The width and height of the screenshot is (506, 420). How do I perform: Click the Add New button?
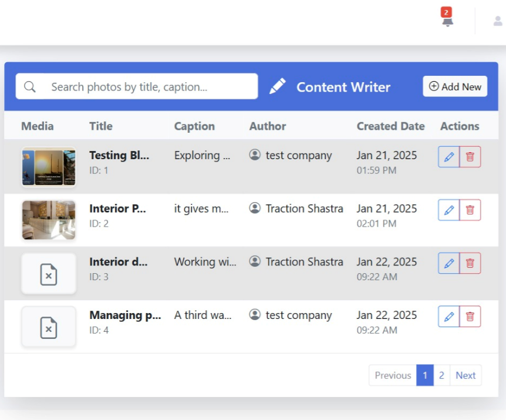click(455, 86)
